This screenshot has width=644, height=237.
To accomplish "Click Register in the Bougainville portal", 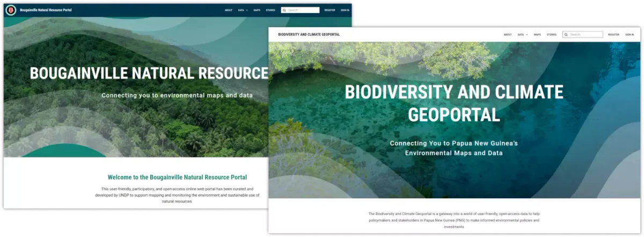I will coord(330,10).
